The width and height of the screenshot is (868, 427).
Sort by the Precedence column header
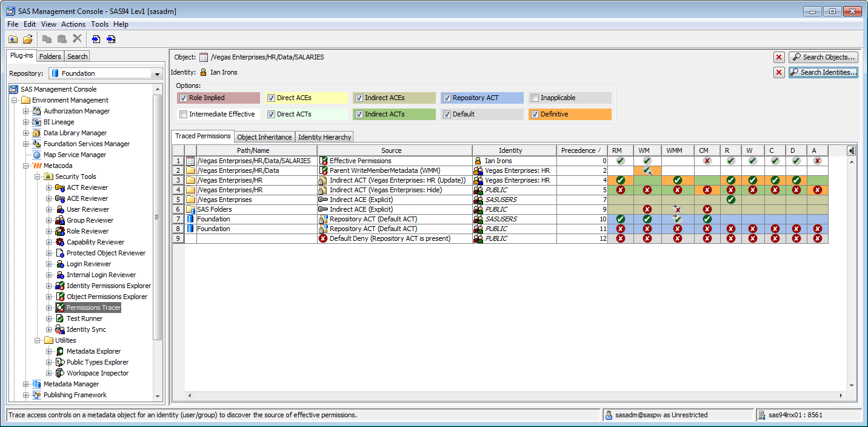click(x=582, y=150)
